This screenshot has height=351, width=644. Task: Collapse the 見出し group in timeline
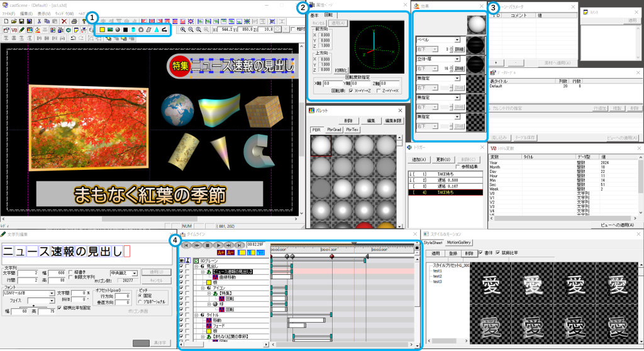click(x=196, y=266)
